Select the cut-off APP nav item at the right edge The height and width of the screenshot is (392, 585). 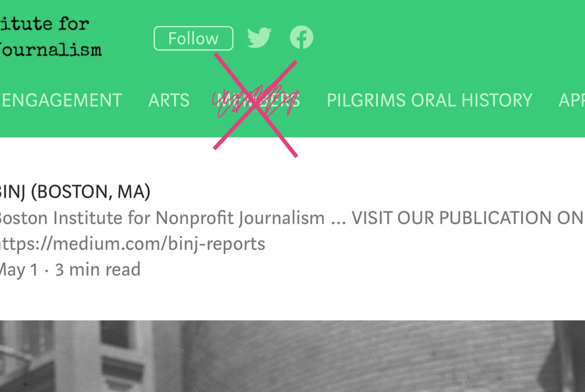(x=572, y=100)
